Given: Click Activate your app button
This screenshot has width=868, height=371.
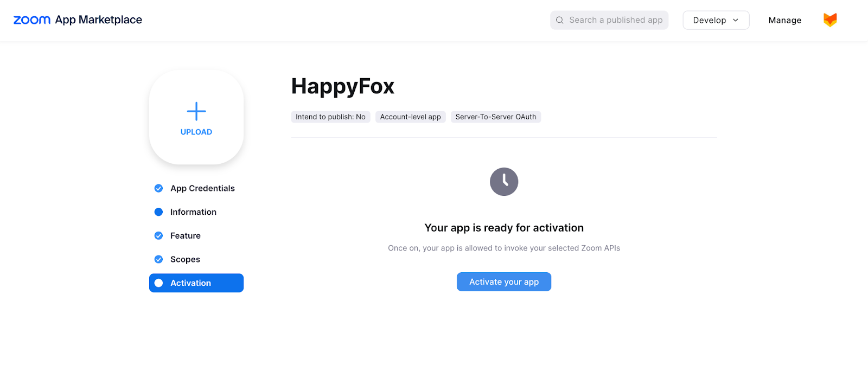Looking at the screenshot, I should (504, 282).
